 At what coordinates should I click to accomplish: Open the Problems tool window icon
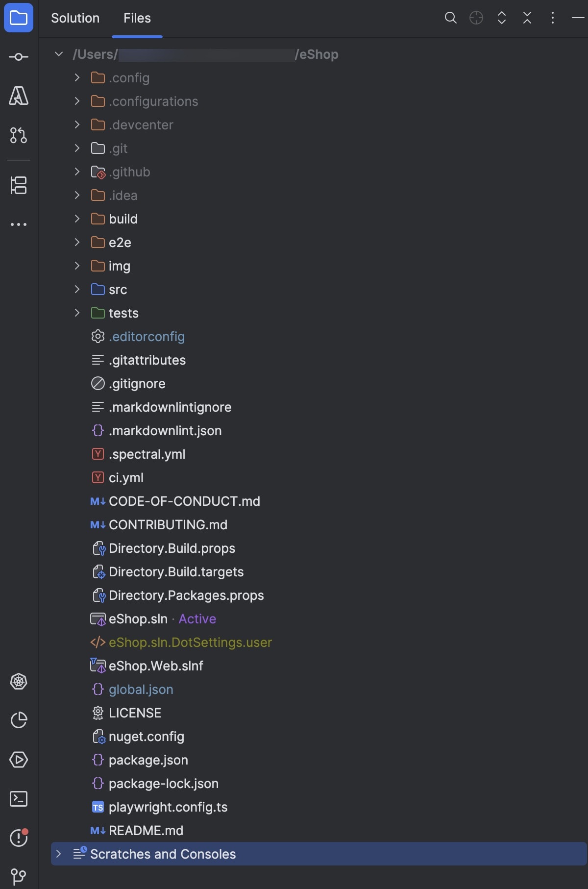point(19,838)
